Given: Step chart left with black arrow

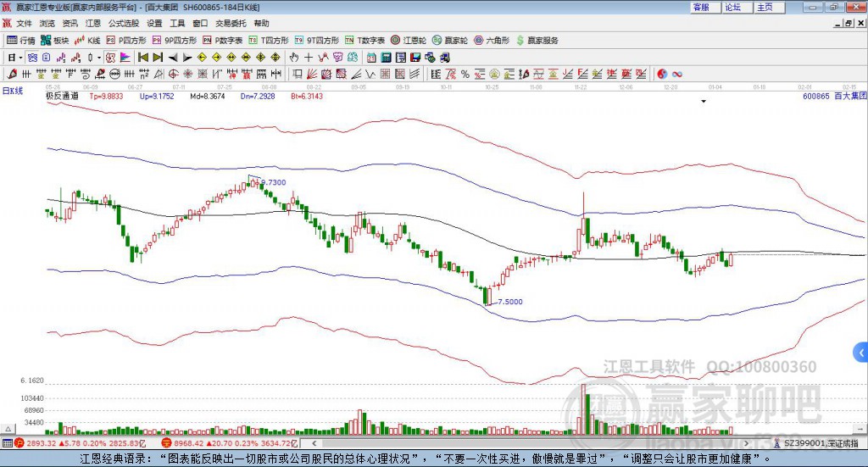Looking at the screenshot, I should pyautogui.click(x=173, y=58).
